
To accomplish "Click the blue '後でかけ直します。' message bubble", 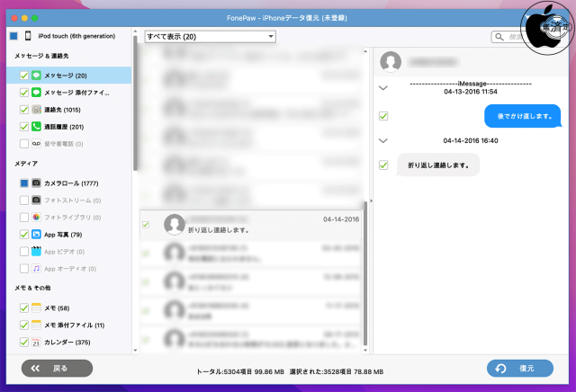I will pyautogui.click(x=524, y=116).
